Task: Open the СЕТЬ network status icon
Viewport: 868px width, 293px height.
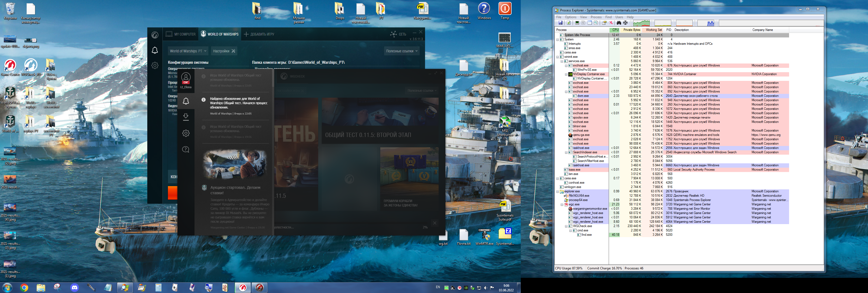Action: [x=398, y=34]
